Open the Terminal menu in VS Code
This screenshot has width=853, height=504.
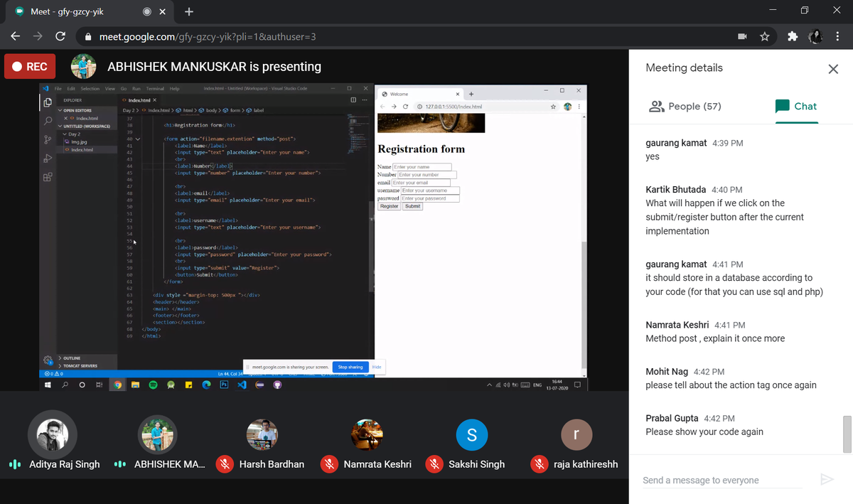(x=155, y=89)
